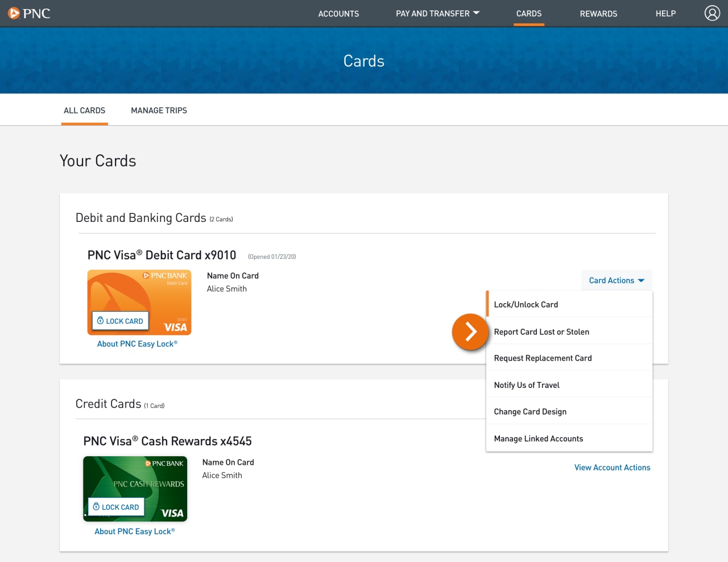Click the PNC logo in the navigation bar
The height and width of the screenshot is (562, 728).
[28, 13]
